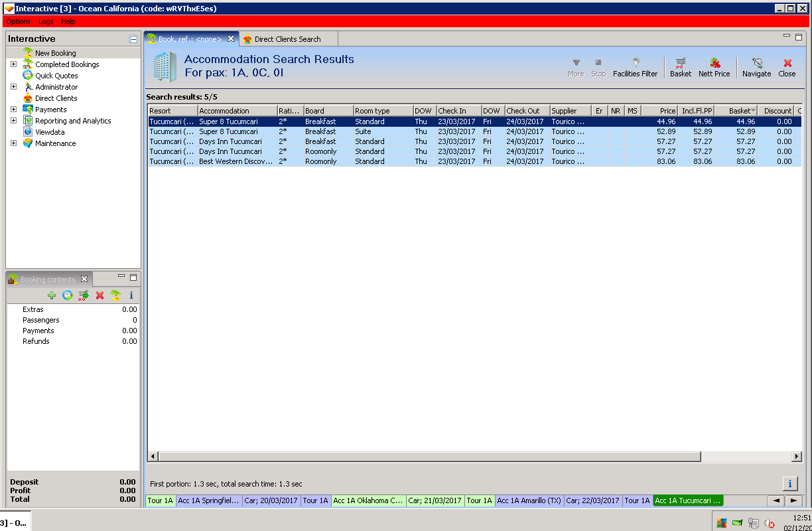
Task: Click green plus icon in Booking contents
Action: pyautogui.click(x=52, y=295)
